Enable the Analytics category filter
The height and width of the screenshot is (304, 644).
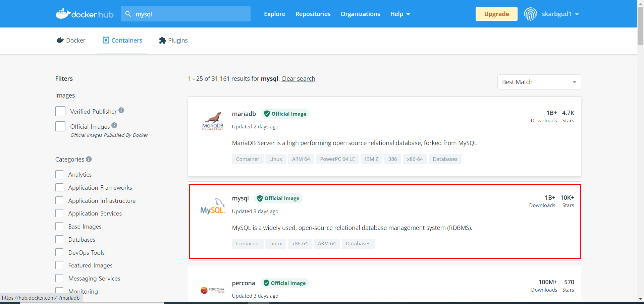[59, 174]
